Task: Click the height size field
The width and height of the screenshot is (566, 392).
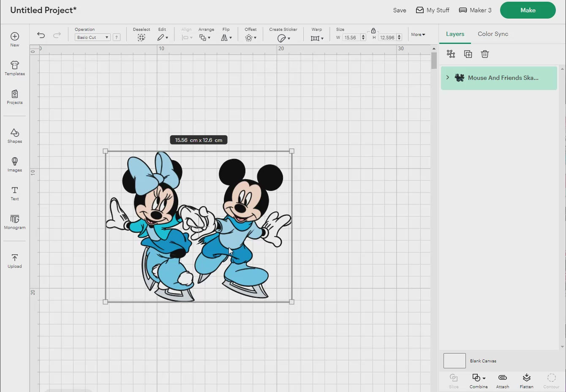Action: tap(387, 38)
